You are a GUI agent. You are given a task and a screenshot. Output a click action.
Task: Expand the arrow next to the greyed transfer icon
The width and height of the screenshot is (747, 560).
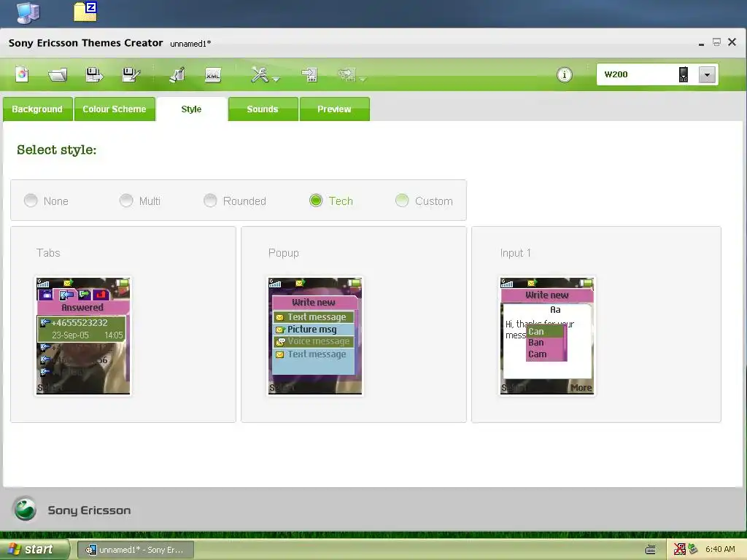click(363, 79)
